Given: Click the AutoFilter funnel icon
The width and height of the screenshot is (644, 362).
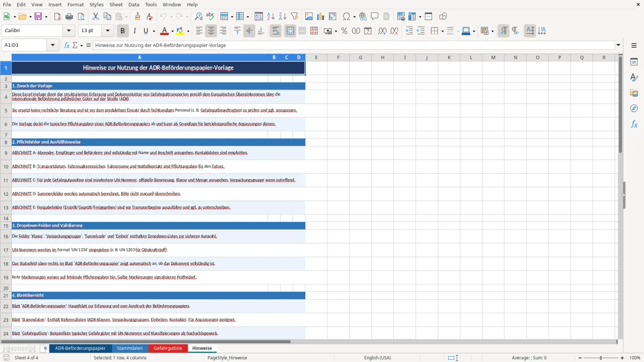Looking at the screenshot, I should [294, 17].
